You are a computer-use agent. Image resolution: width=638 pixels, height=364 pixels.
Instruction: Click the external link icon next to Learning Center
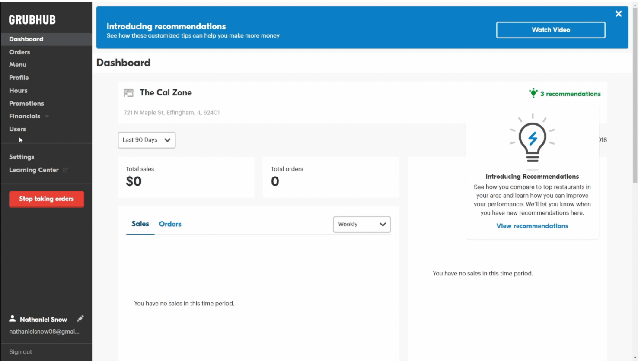(x=65, y=170)
